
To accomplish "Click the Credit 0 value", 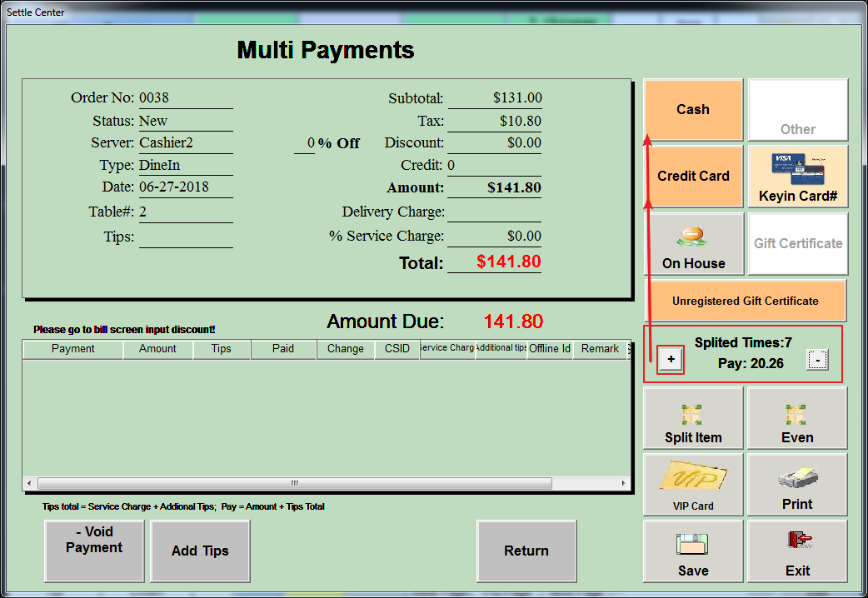I will tap(451, 166).
